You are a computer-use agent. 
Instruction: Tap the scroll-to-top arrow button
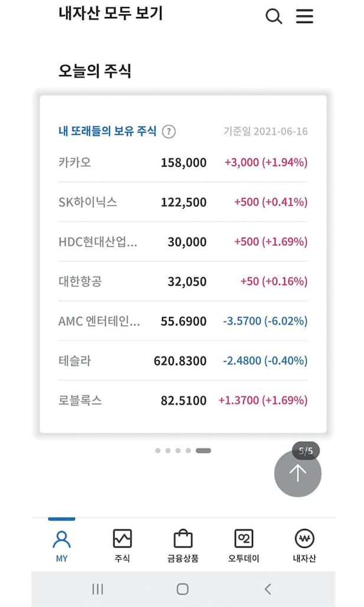297,473
